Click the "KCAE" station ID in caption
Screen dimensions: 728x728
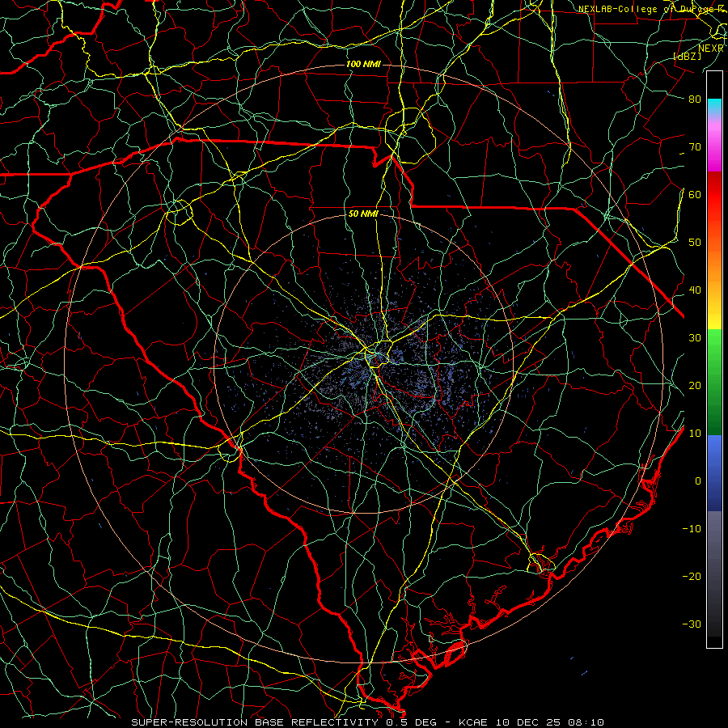click(x=472, y=722)
